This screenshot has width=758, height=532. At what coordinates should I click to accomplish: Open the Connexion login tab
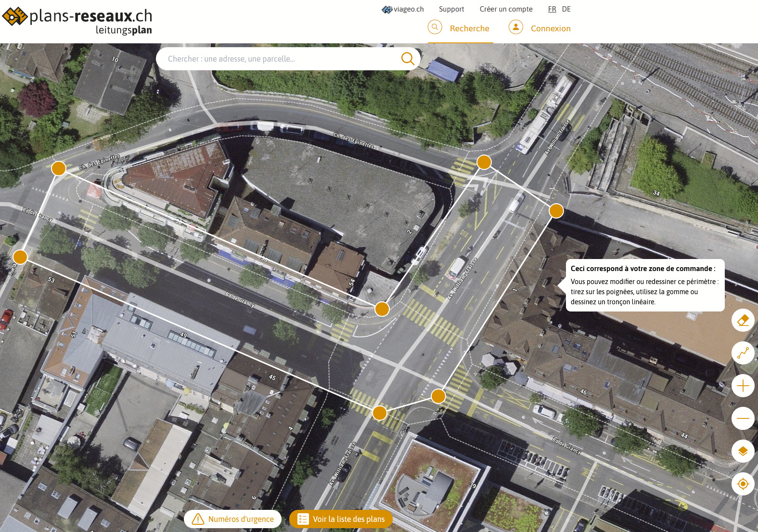(x=540, y=28)
